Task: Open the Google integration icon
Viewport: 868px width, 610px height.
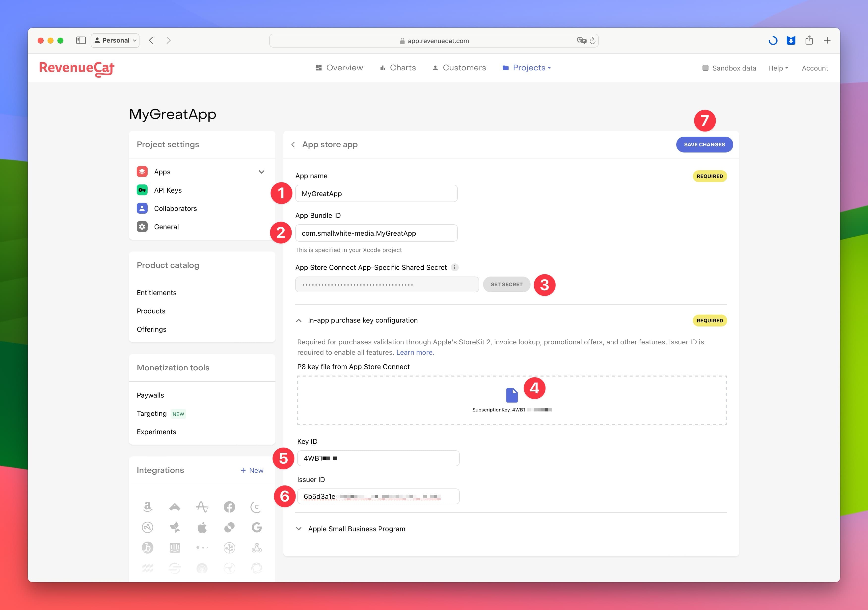Action: 257,527
